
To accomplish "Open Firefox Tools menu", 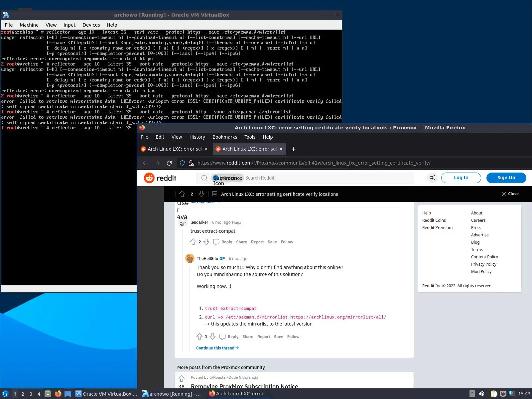I will pos(250,137).
